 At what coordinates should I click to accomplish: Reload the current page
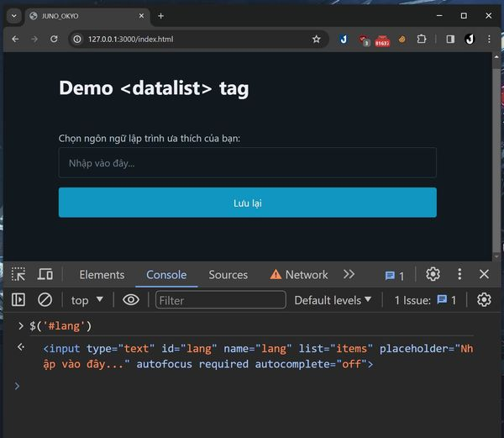pos(54,39)
